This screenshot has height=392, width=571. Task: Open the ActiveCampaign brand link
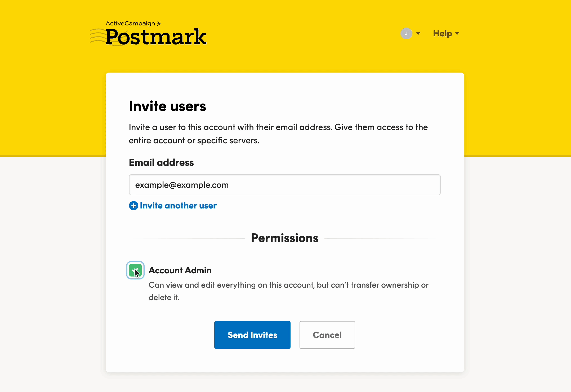click(x=130, y=23)
